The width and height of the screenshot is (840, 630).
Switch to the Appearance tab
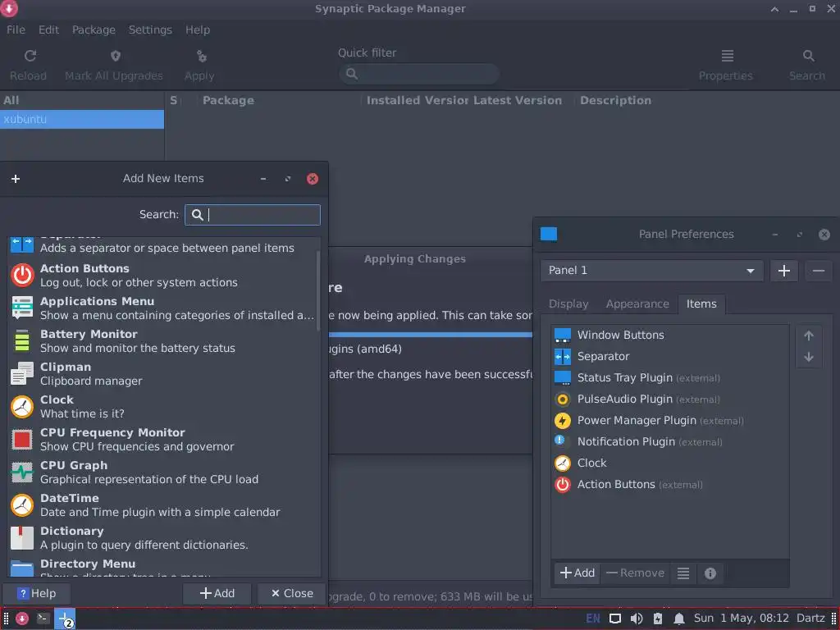click(637, 304)
